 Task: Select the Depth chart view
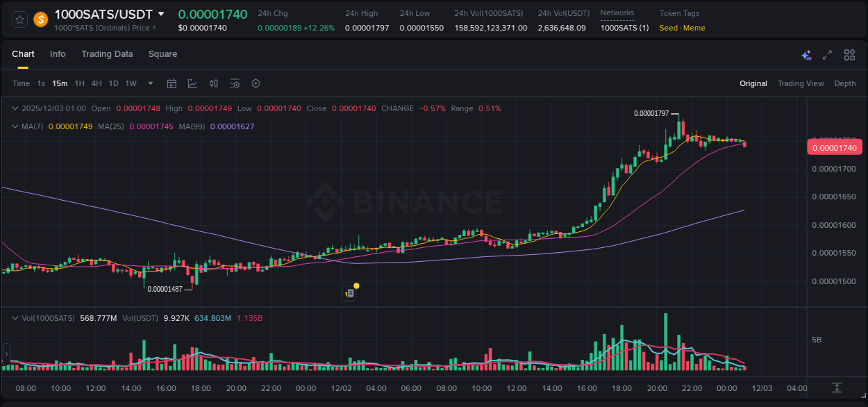[845, 83]
